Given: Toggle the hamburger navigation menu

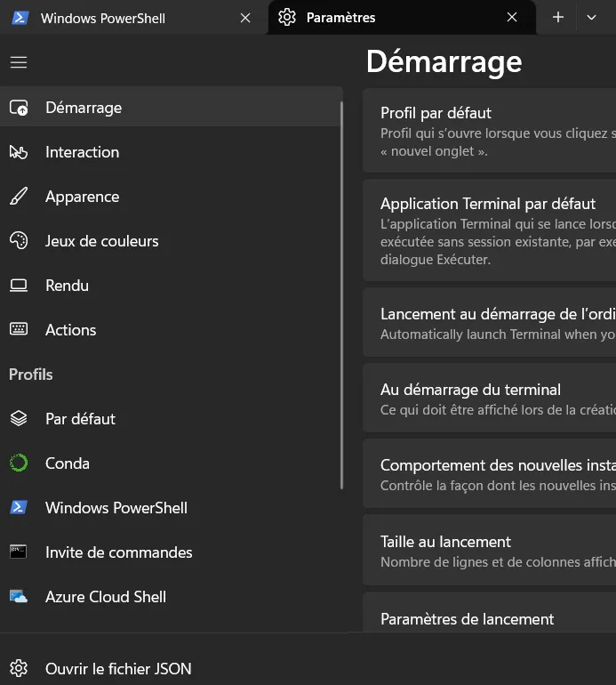Looking at the screenshot, I should tap(19, 62).
